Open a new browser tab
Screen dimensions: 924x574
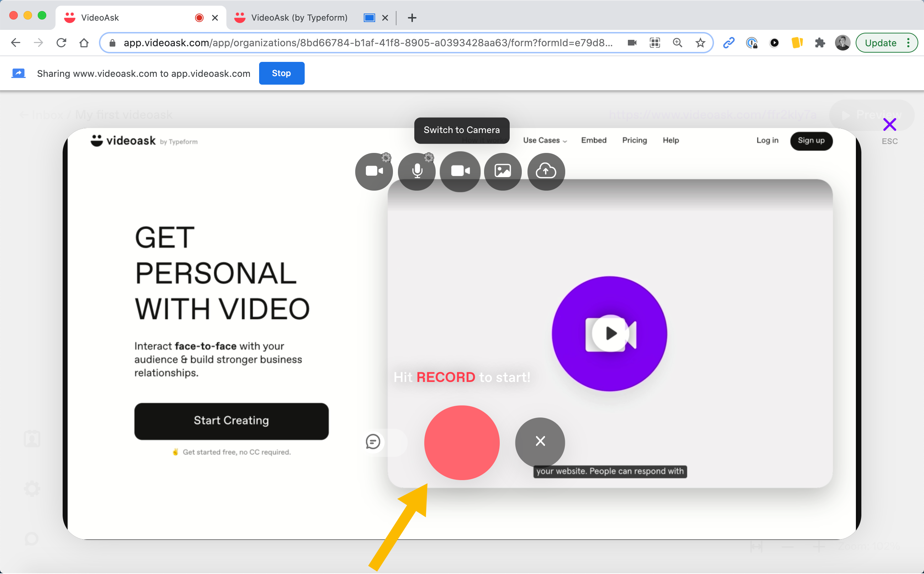coord(412,17)
